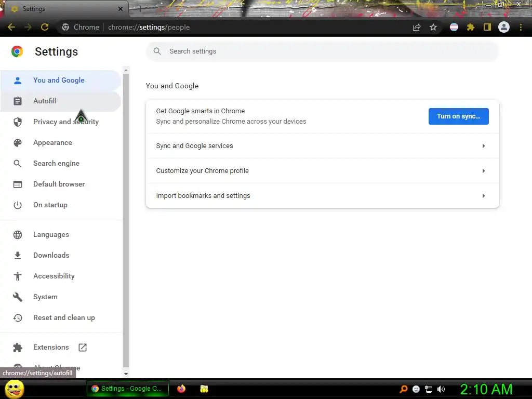Image resolution: width=532 pixels, height=399 pixels.
Task: Open Languages settings
Action: pyautogui.click(x=60, y=235)
